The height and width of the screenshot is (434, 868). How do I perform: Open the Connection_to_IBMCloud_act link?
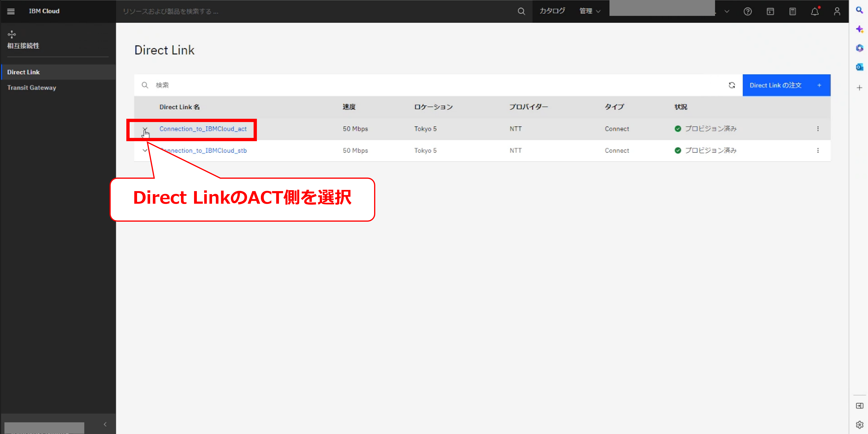pyautogui.click(x=203, y=129)
